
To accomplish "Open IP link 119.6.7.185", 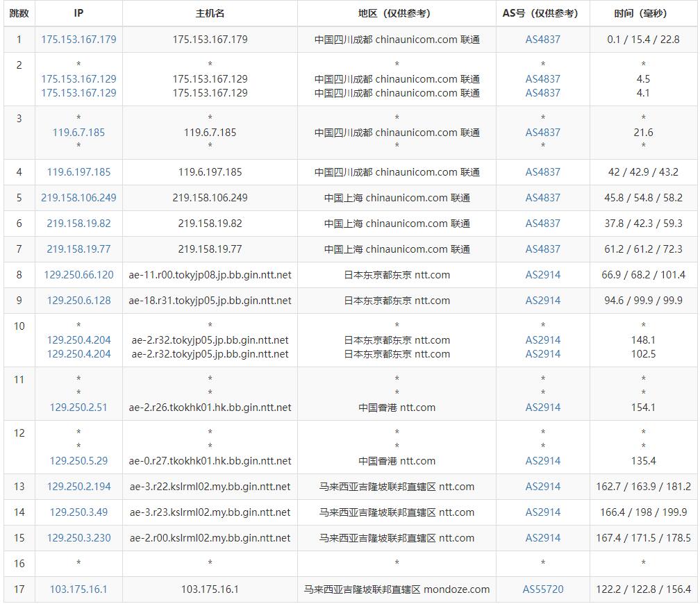I will pyautogui.click(x=78, y=132).
